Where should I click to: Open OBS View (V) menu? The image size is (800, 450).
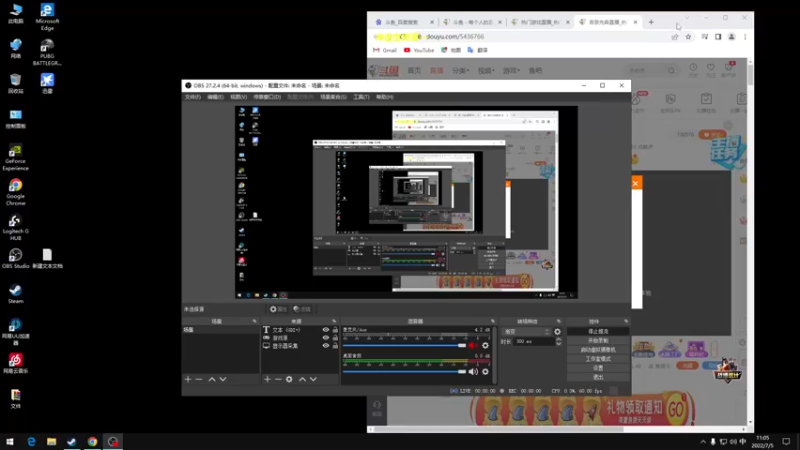tap(238, 97)
